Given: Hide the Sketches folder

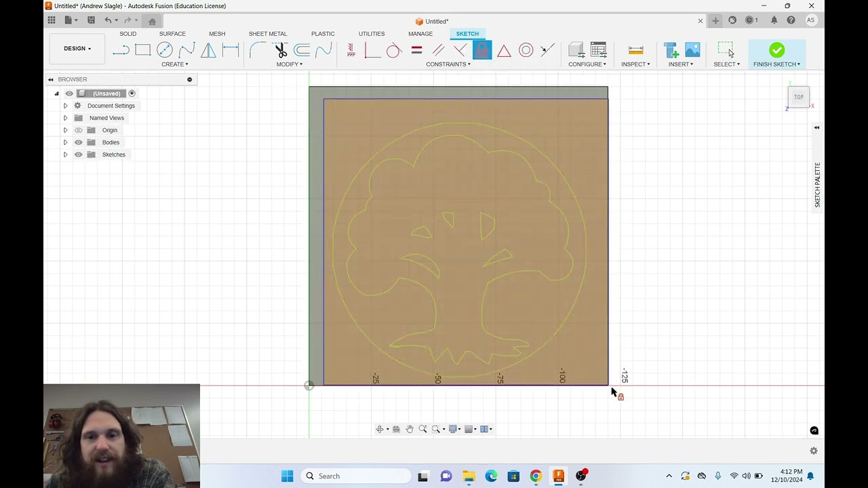Looking at the screenshot, I should coord(79,155).
